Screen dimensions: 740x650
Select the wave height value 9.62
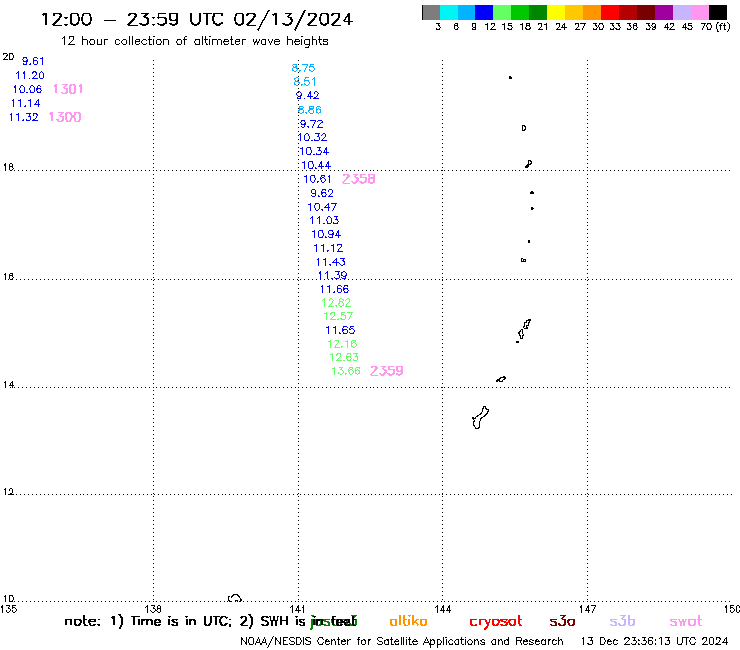[x=322, y=194]
